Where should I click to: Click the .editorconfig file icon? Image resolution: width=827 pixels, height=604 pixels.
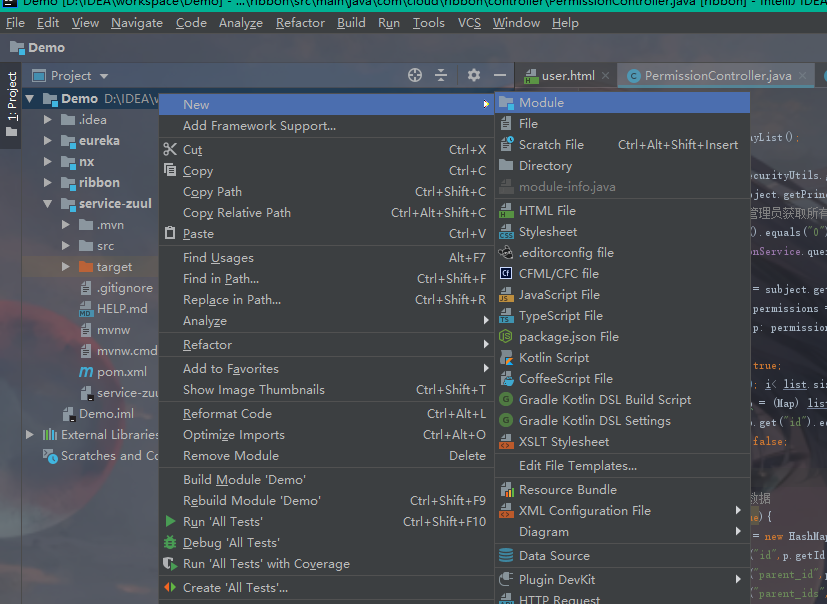[506, 253]
